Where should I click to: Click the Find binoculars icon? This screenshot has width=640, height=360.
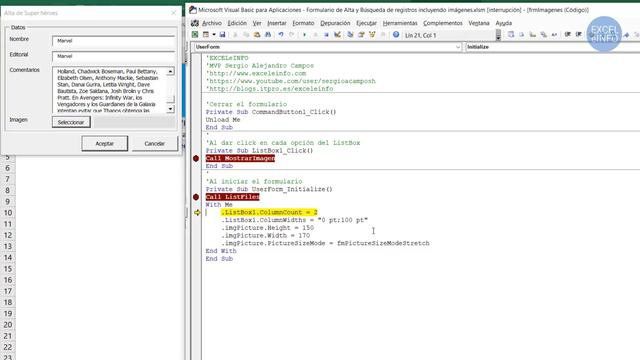(268, 35)
